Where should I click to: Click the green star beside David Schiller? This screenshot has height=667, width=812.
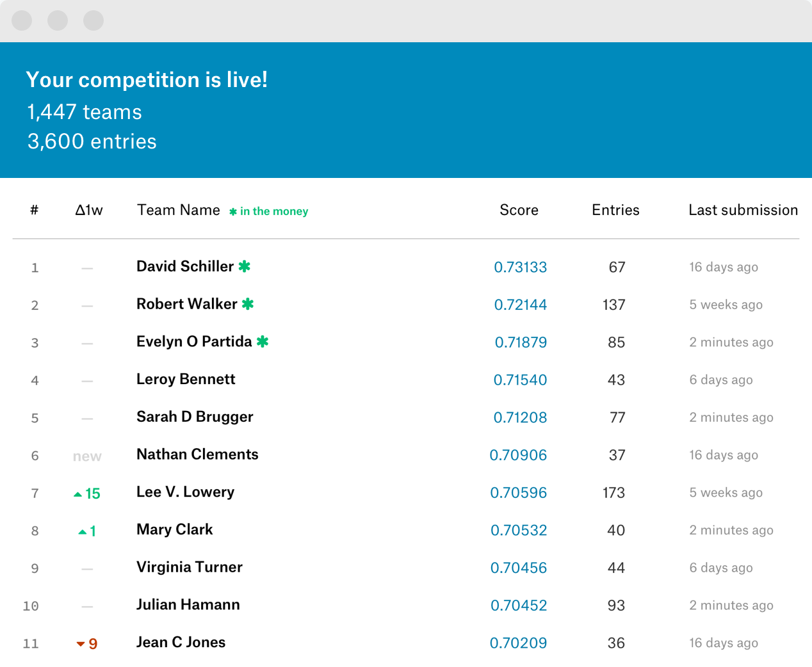point(244,266)
